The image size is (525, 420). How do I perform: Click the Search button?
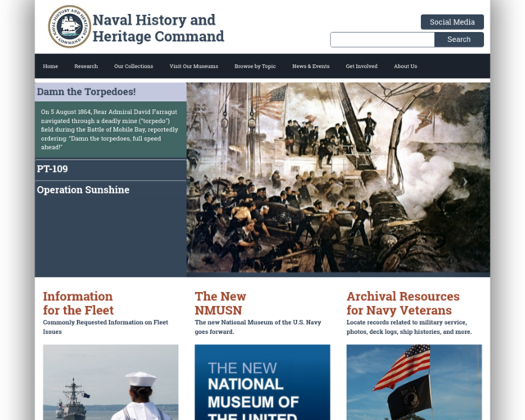tap(459, 39)
